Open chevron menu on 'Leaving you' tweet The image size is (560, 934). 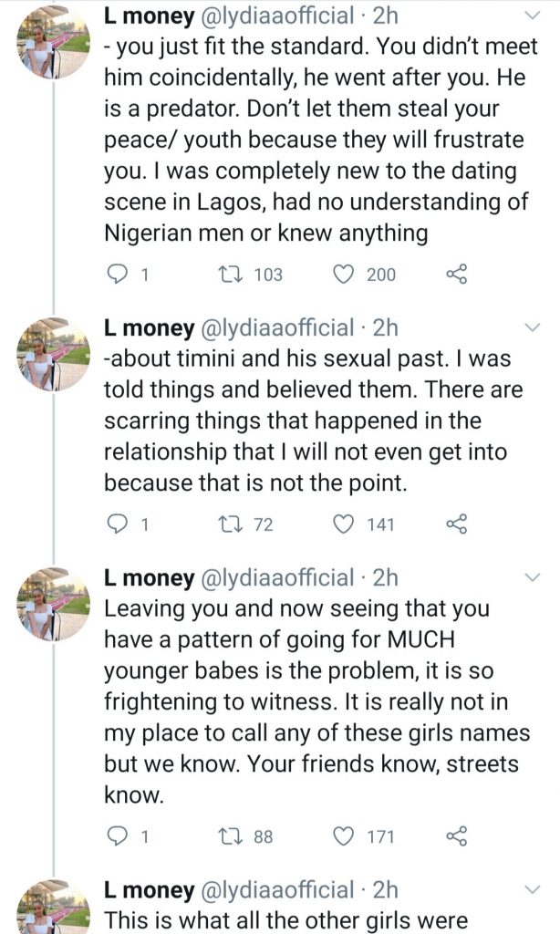(534, 578)
